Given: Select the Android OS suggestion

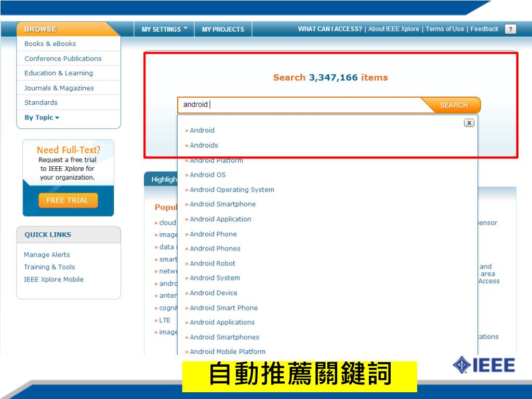Looking at the screenshot, I should 207,175.
